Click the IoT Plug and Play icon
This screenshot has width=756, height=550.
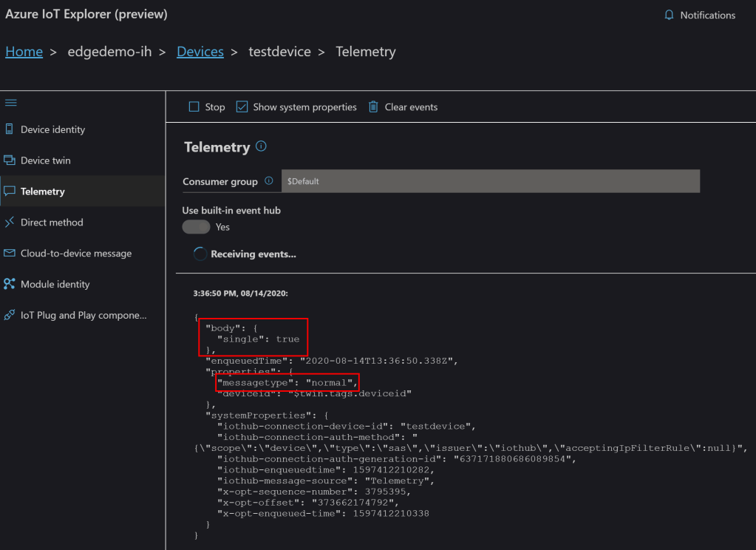pos(10,316)
